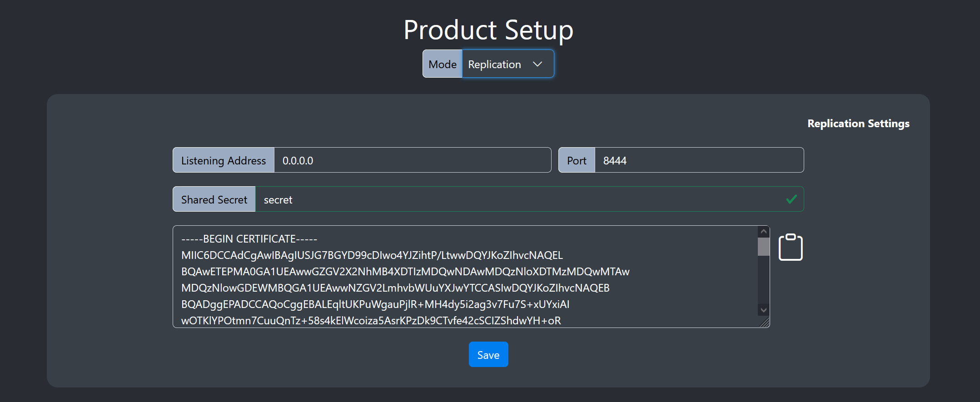Viewport: 980px width, 402px height.
Task: Click certificate line starting with BQADggEPADCCAQoC
Action: [x=375, y=304]
